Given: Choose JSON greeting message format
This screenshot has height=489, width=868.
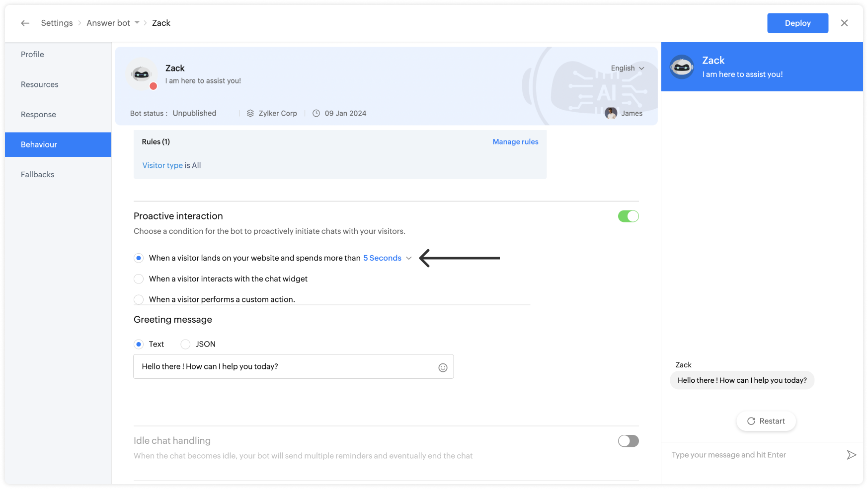Looking at the screenshot, I should (x=186, y=344).
